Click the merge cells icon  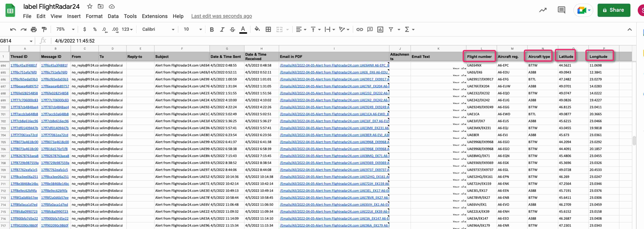pyautogui.click(x=279, y=29)
